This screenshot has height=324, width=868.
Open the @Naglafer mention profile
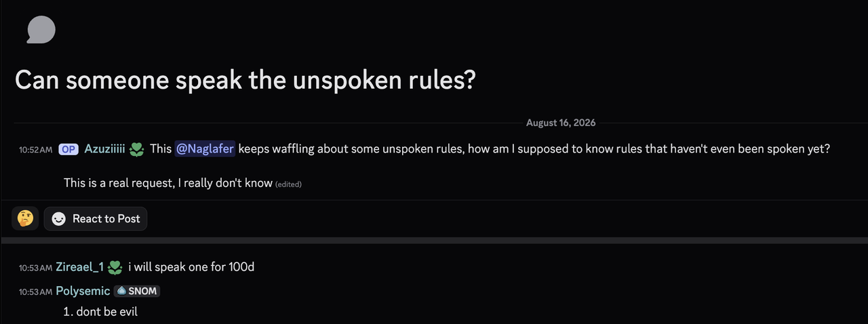205,148
